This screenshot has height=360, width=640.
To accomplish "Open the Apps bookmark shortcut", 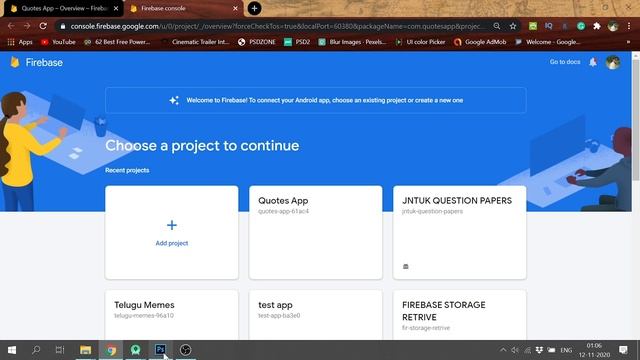I will pos(20,42).
